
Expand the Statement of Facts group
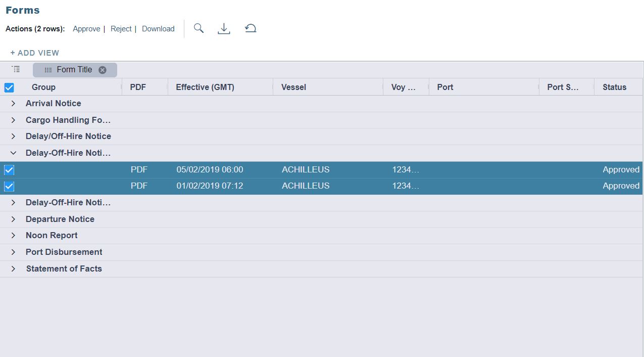pyautogui.click(x=13, y=269)
